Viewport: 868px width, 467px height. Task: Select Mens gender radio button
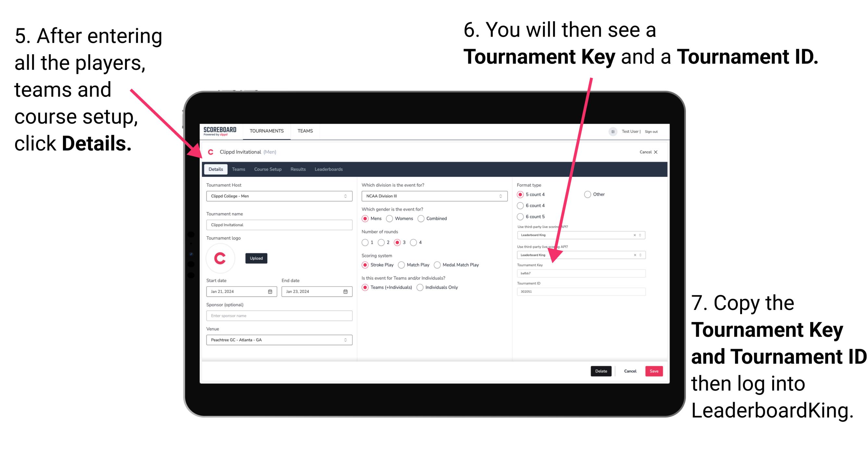[x=366, y=218]
